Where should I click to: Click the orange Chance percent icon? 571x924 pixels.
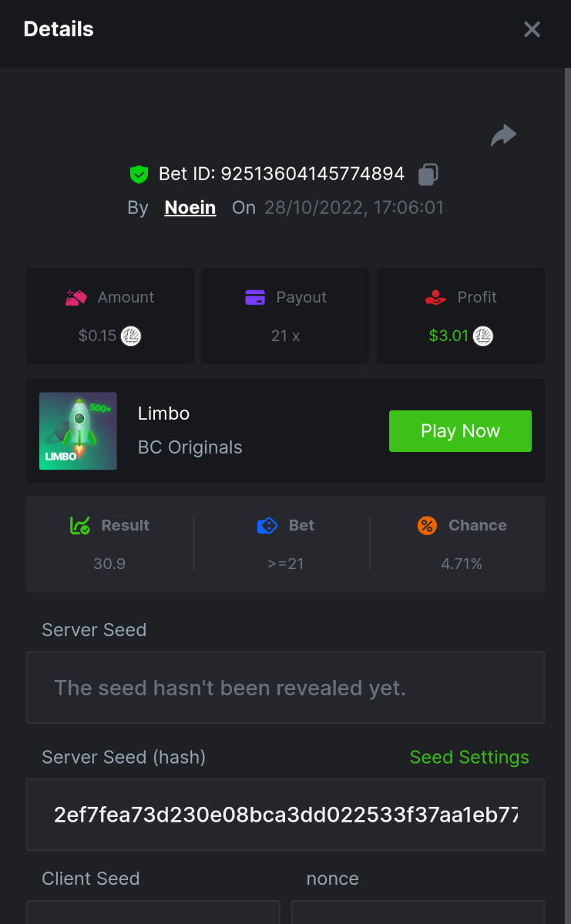pyautogui.click(x=427, y=526)
